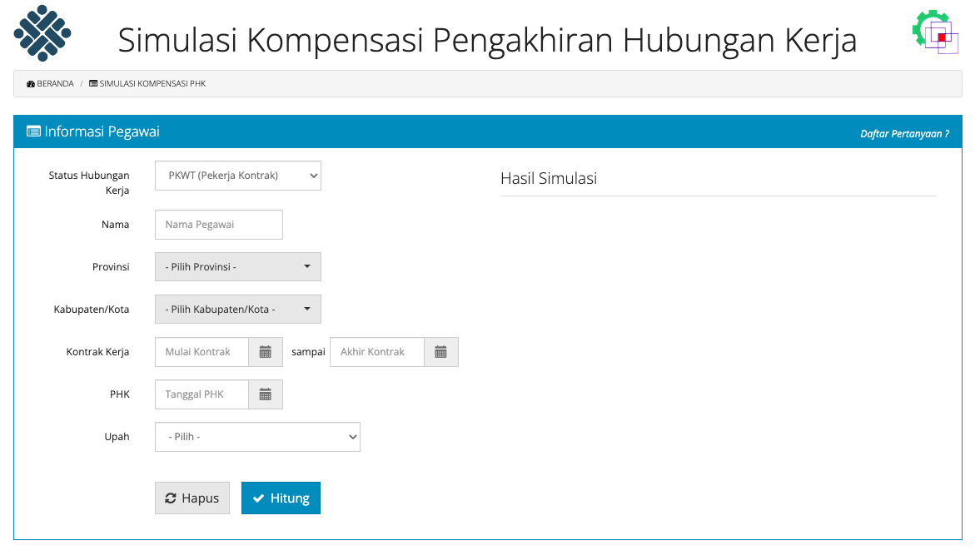Expand the Pilih Provinsi dropdown
This screenshot has height=560, width=980.
pos(237,266)
